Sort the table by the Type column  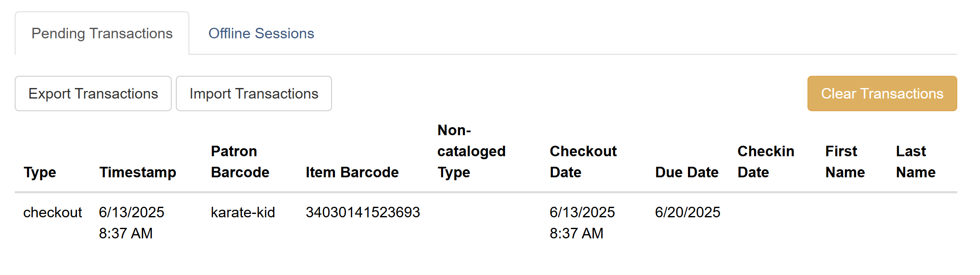coord(40,172)
